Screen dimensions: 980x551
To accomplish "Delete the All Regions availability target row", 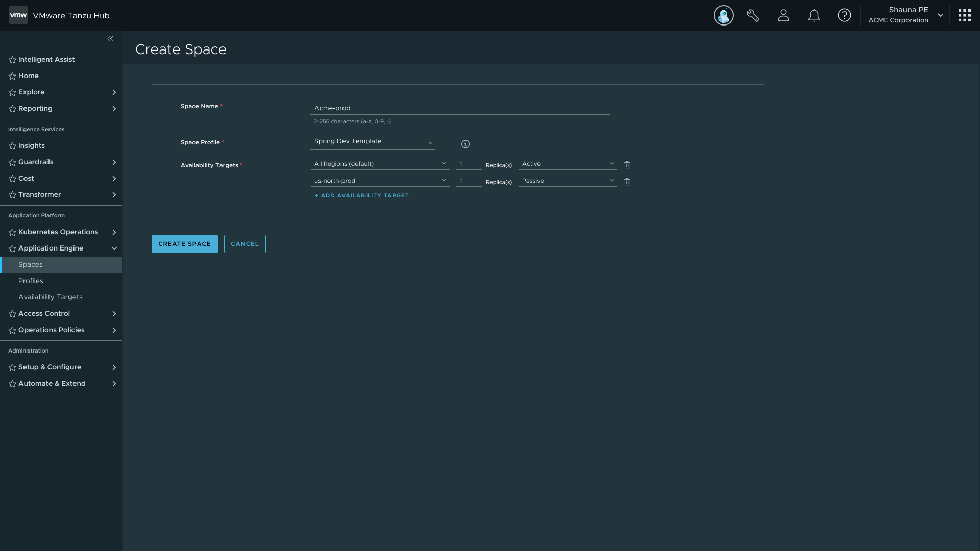I will [627, 165].
